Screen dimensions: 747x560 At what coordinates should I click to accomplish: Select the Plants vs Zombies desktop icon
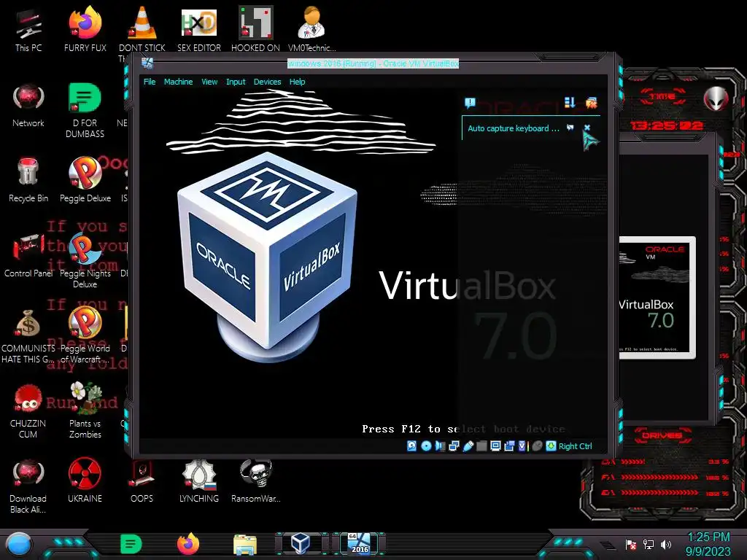(85, 411)
